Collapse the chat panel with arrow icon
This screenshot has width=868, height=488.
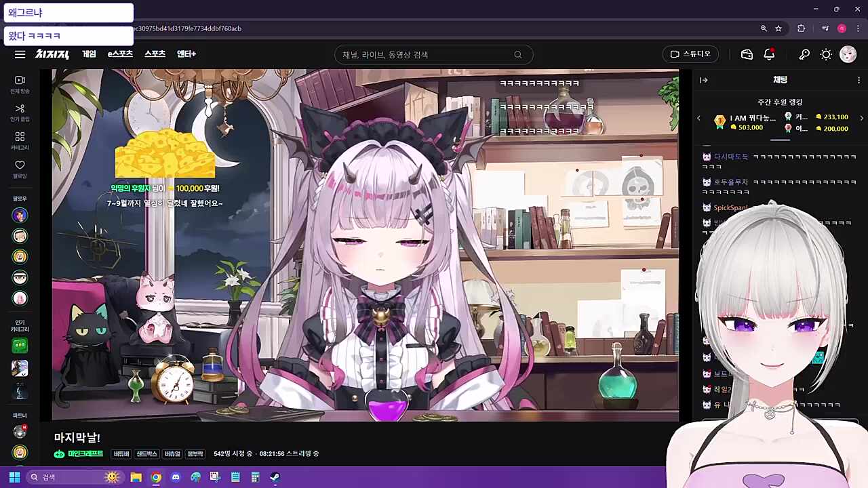[704, 80]
